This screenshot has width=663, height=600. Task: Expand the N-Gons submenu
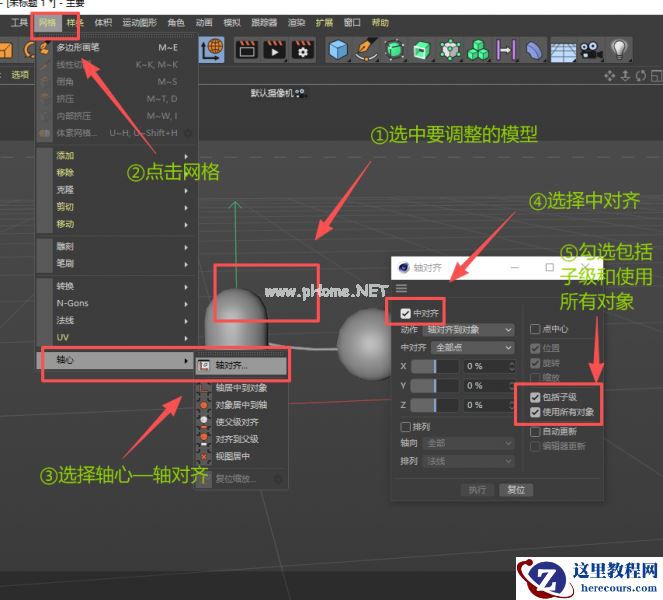coord(115,303)
